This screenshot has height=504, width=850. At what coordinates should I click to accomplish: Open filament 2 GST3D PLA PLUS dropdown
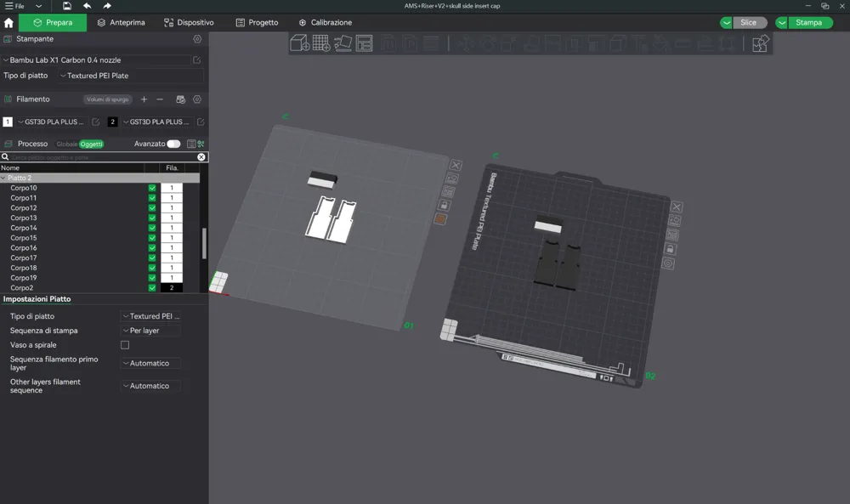157,122
